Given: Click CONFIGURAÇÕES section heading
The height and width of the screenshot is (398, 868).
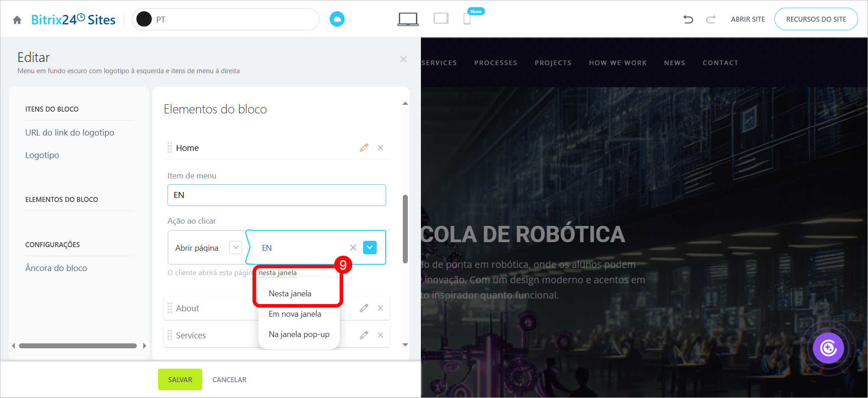Looking at the screenshot, I should click(x=52, y=244).
